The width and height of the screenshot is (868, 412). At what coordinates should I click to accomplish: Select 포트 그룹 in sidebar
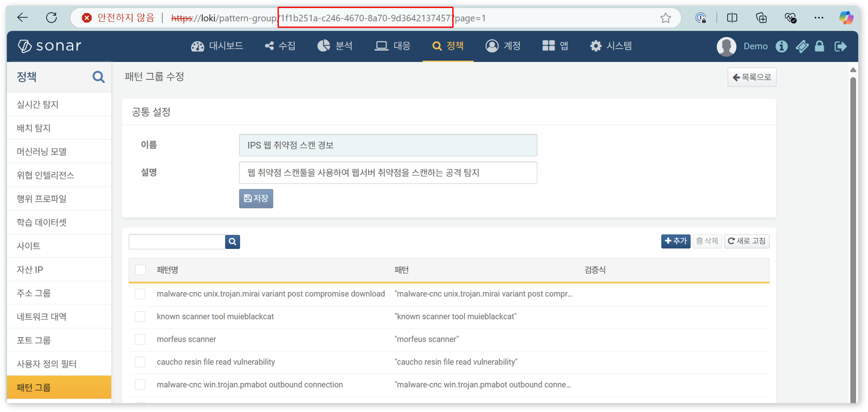pos(59,340)
